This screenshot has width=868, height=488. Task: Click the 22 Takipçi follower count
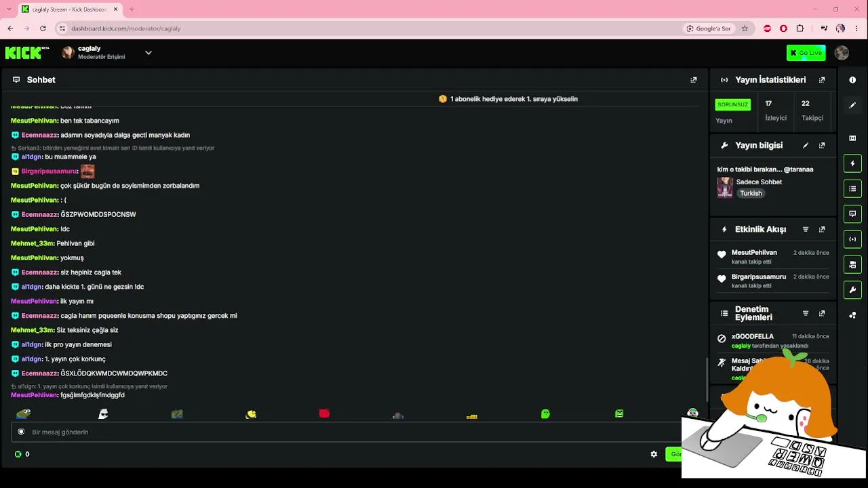(812, 110)
